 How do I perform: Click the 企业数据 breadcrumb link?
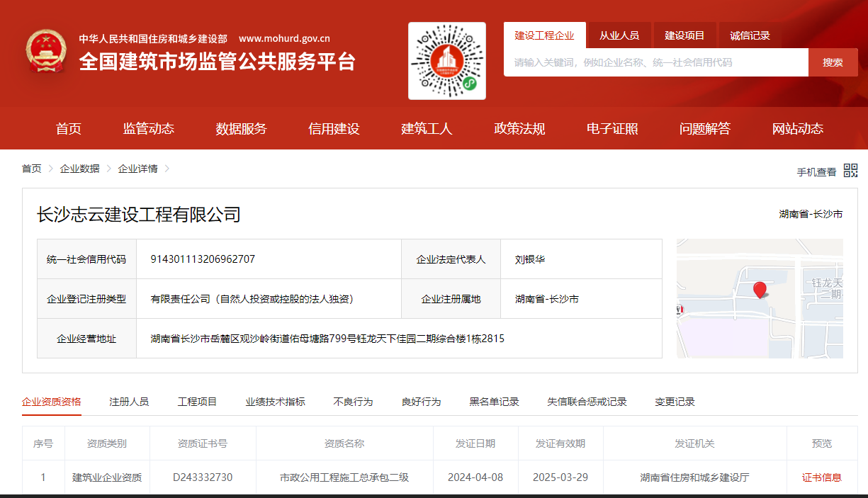click(x=79, y=169)
